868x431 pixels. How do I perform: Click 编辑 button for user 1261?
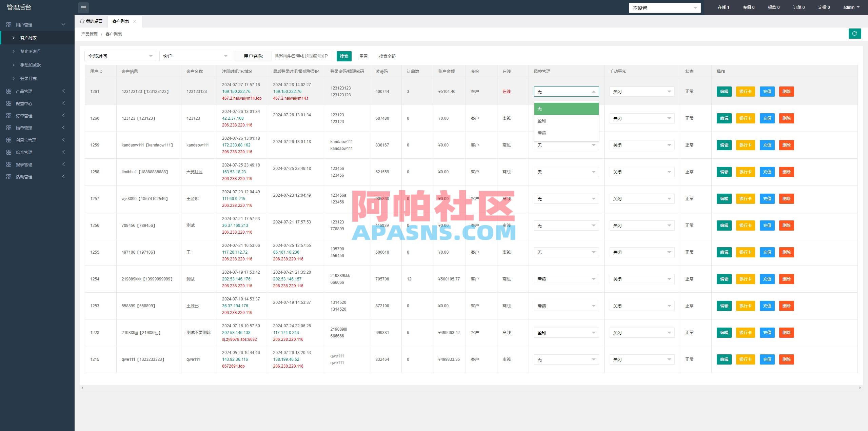[724, 91]
